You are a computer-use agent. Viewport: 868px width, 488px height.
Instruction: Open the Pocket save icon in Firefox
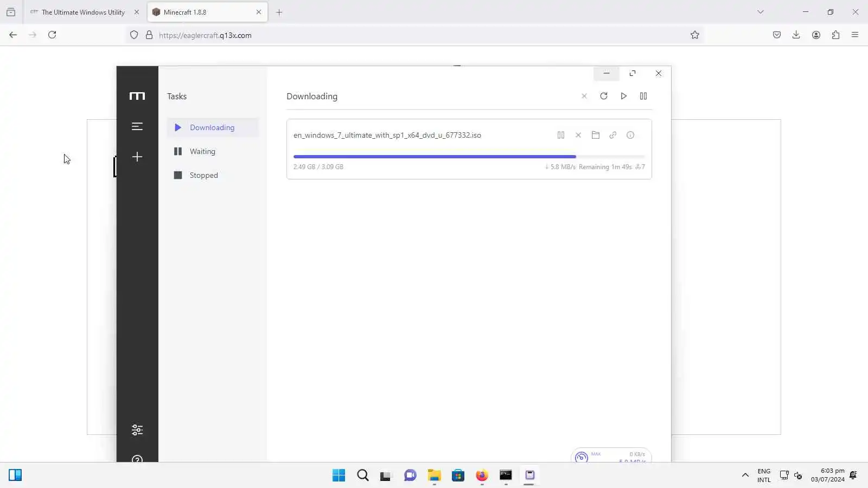[777, 35]
